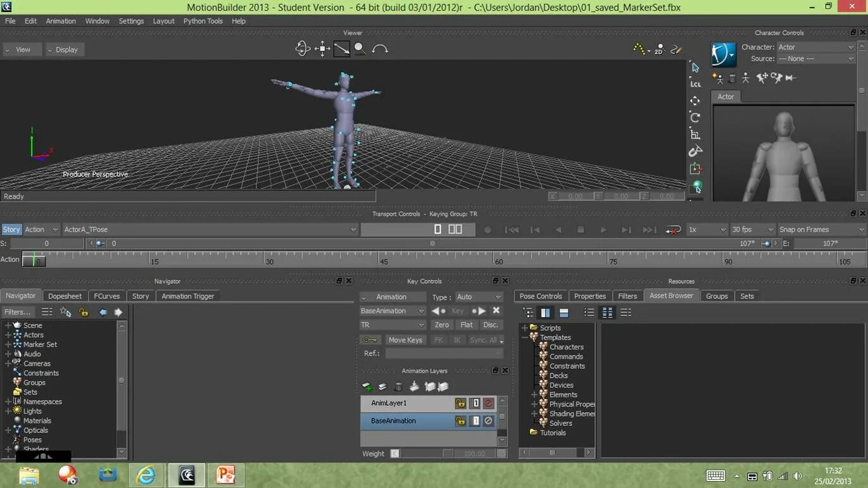868x488 pixels.
Task: Open the TR keying group dropdown
Action: [x=393, y=325]
